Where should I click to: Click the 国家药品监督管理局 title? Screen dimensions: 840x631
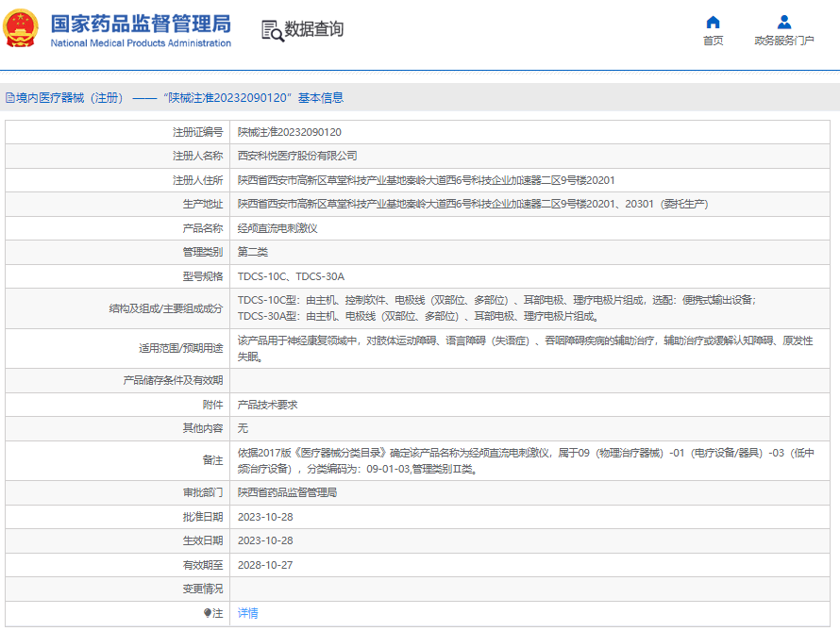click(x=141, y=25)
